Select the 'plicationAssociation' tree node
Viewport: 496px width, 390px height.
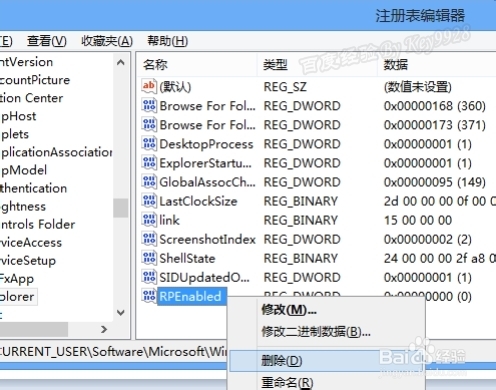56,152
